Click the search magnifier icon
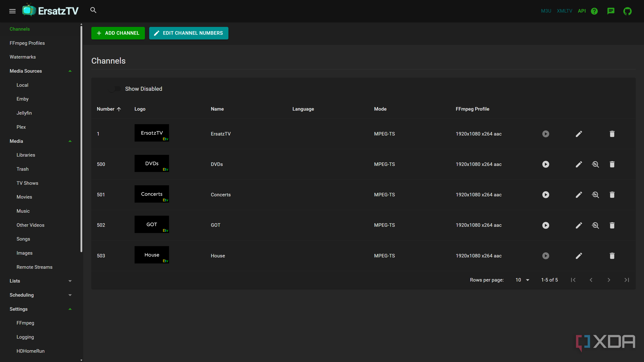Screen dimensions: 644x362 (93, 10)
